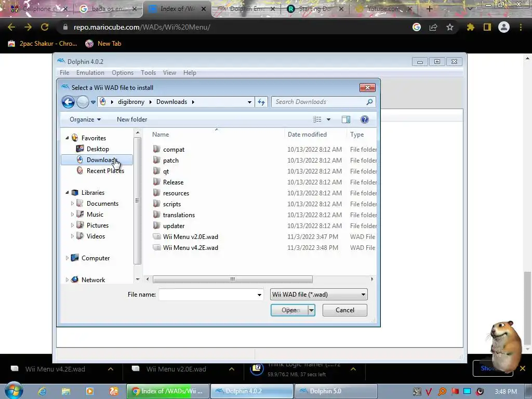The image size is (532, 399).
Task: Click the dialog's Back navigation arrow
Action: coord(68,102)
